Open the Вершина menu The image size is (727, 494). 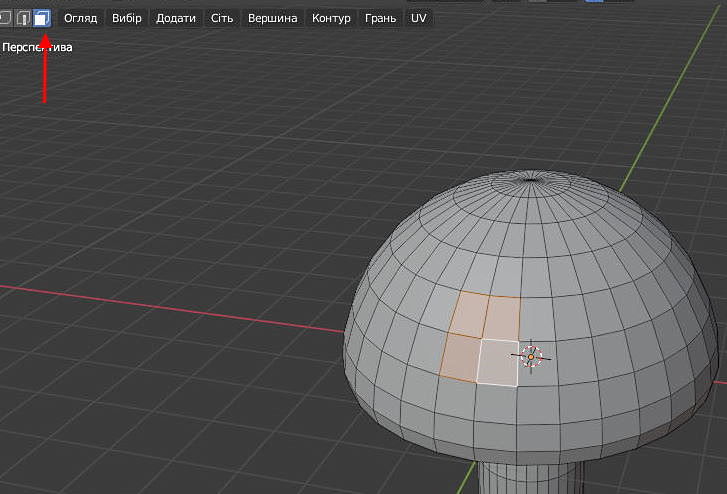click(x=273, y=18)
